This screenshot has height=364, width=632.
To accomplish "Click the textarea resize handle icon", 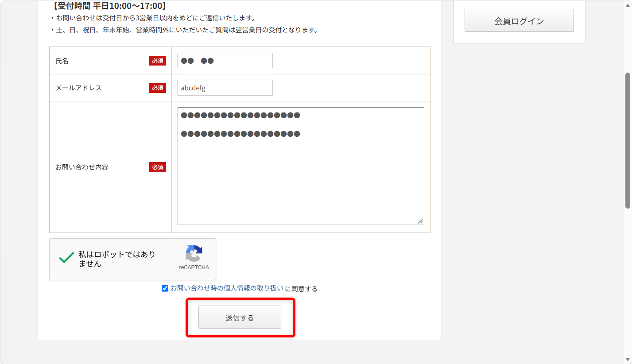I will (x=420, y=221).
